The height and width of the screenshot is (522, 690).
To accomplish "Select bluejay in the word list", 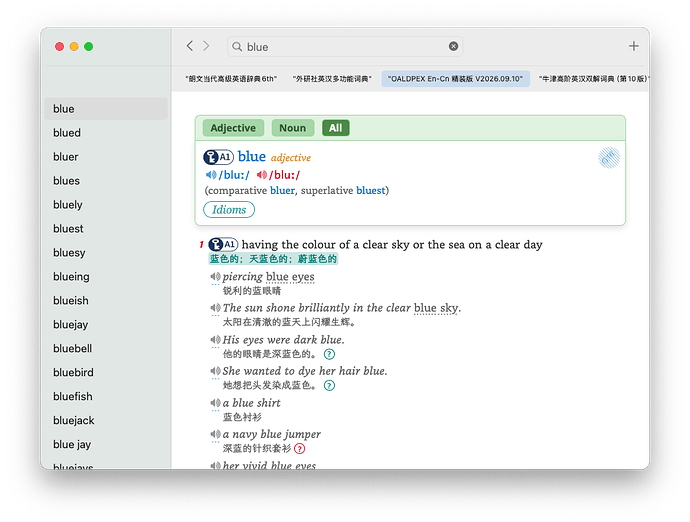I will [106, 324].
